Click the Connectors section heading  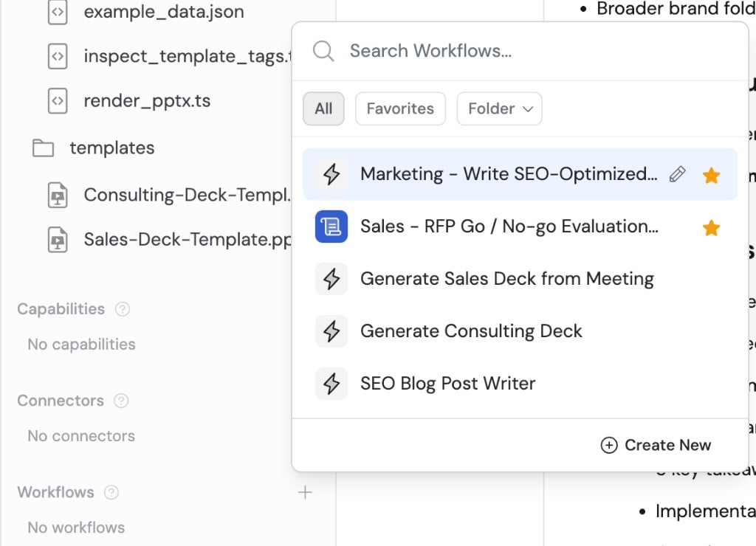pos(61,401)
